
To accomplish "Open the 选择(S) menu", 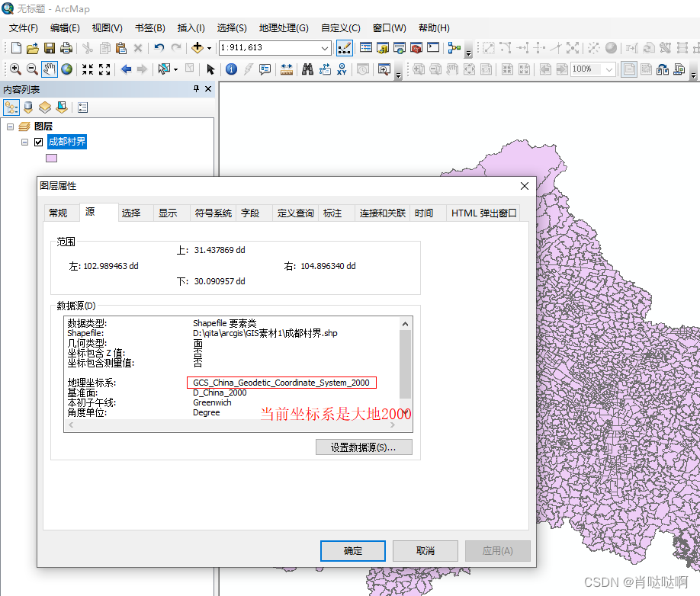I will 232,28.
